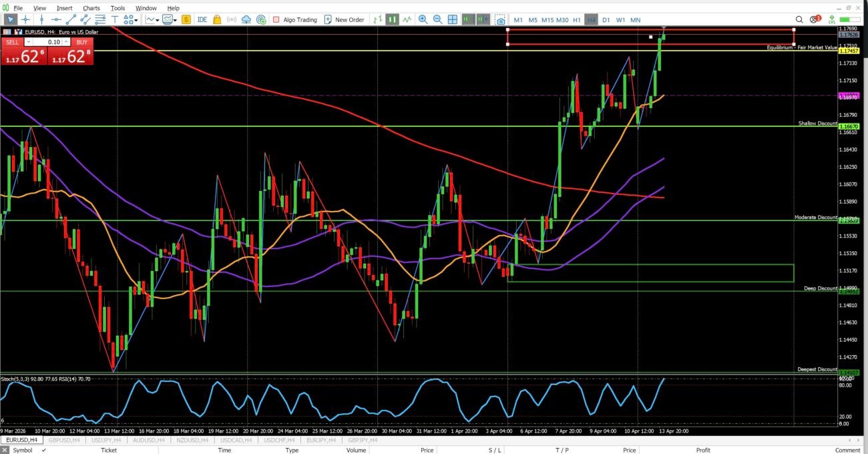This screenshot has width=868, height=454.
Task: Pick the trendline drawing tool
Action: [x=71, y=20]
